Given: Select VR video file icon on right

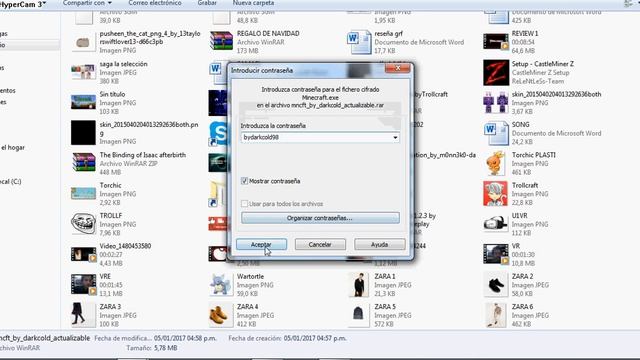Looking at the screenshot, I should point(496,254).
